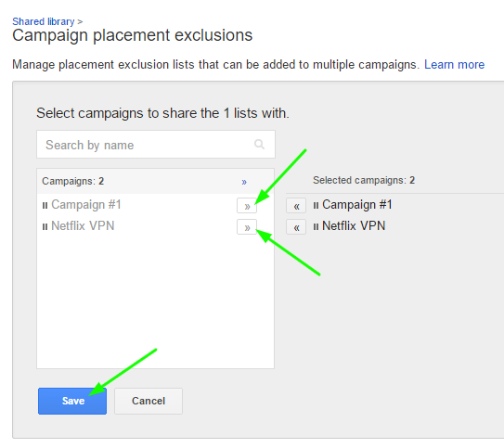Open the Learn more link
The image size is (504, 448).
click(x=454, y=65)
